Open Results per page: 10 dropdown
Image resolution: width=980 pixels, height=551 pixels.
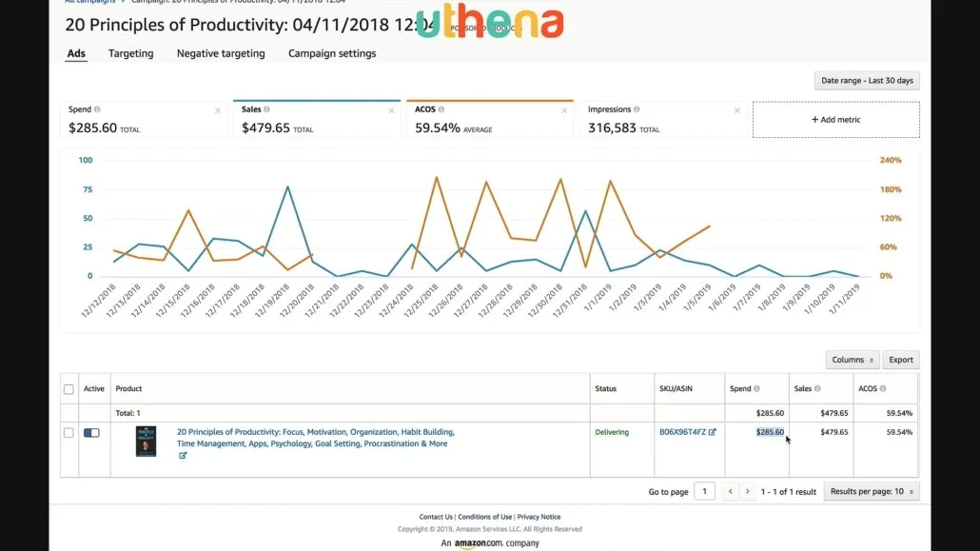pos(872,492)
